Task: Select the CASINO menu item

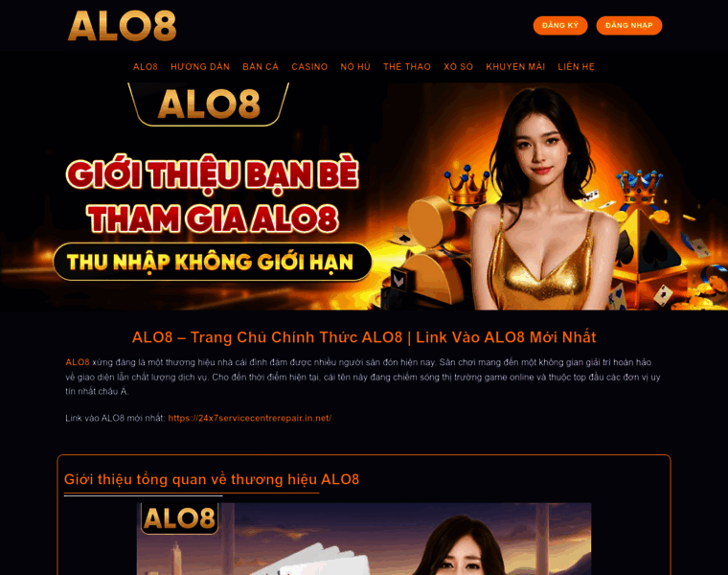Action: [309, 67]
